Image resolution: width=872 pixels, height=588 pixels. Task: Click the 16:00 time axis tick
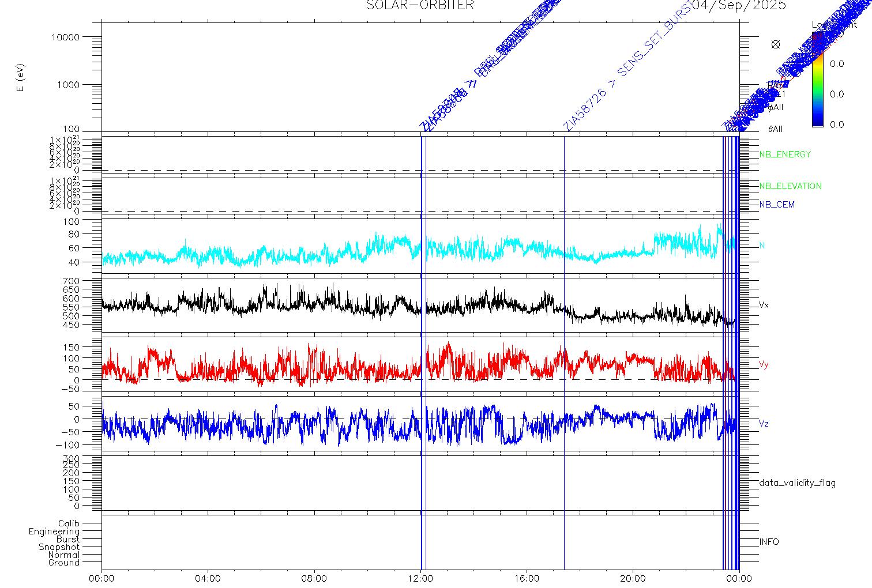click(x=527, y=578)
